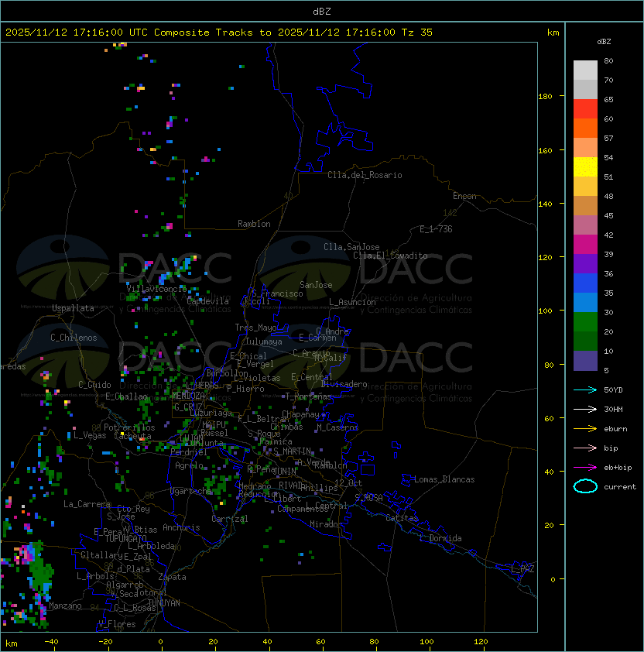
Task: Pick the red 60–65 dBZ swatch
Action: click(x=585, y=109)
